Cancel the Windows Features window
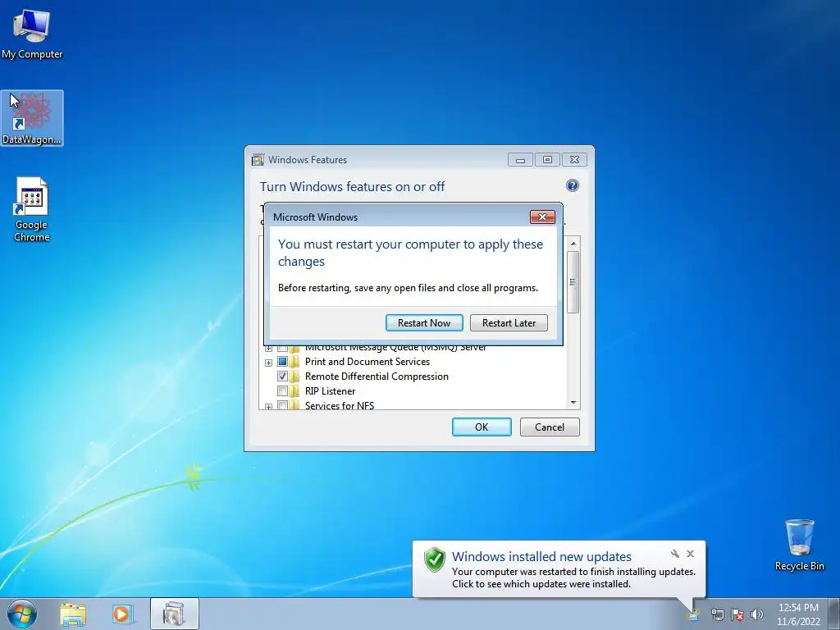The image size is (840, 630). (x=550, y=427)
